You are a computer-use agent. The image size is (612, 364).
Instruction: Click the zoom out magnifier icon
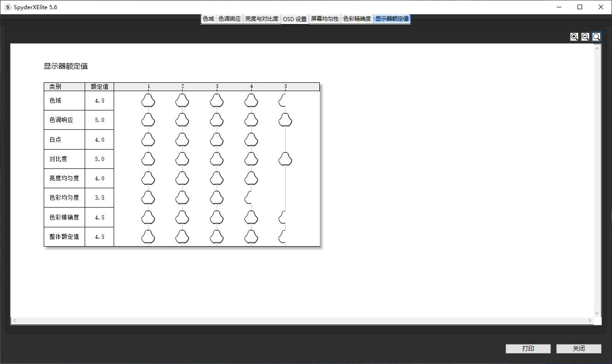point(585,37)
